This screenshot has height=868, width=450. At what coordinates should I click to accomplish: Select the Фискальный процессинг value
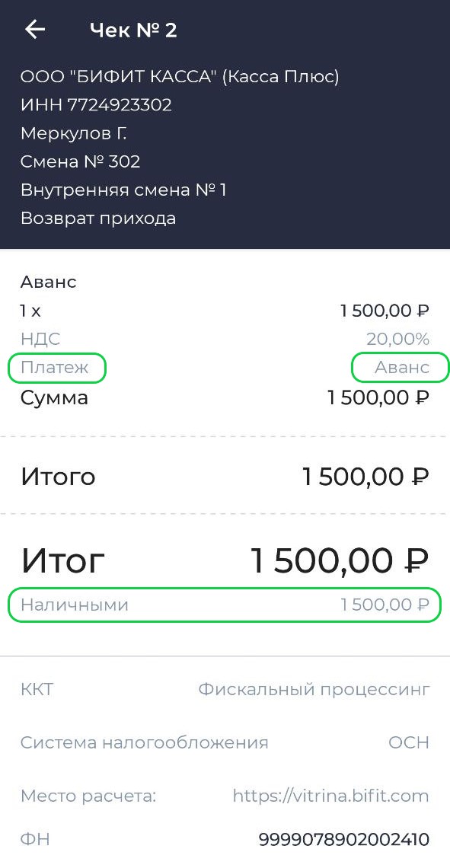pyautogui.click(x=314, y=690)
